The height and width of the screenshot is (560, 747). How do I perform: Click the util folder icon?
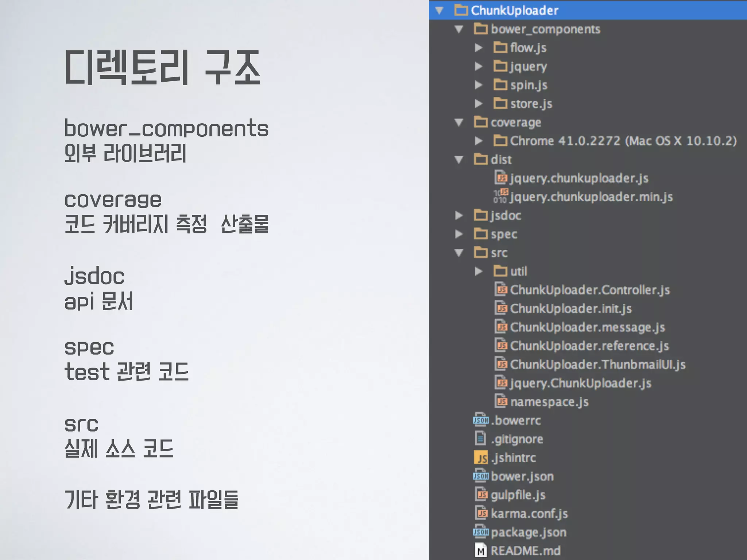500,271
